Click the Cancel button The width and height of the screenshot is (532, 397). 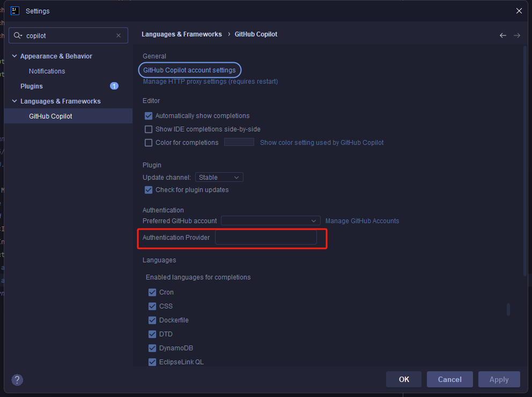[449, 379]
